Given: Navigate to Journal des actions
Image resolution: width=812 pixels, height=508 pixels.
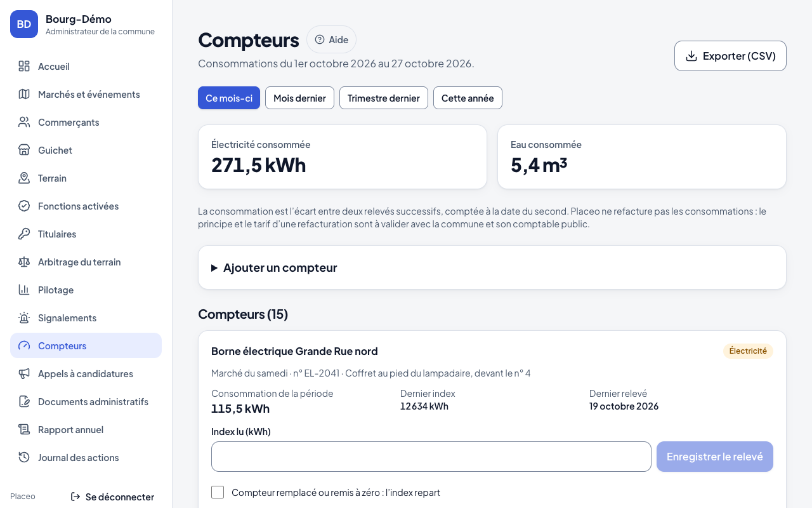Looking at the screenshot, I should coord(86,458).
